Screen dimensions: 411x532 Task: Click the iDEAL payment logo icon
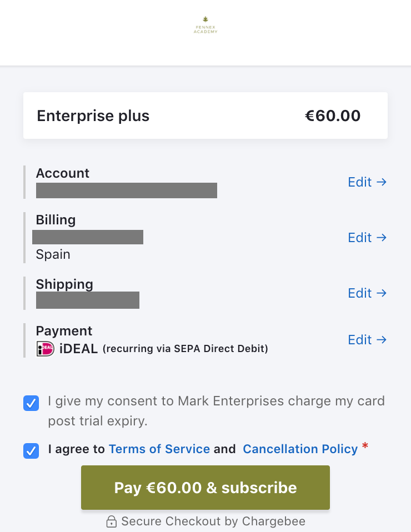45,349
